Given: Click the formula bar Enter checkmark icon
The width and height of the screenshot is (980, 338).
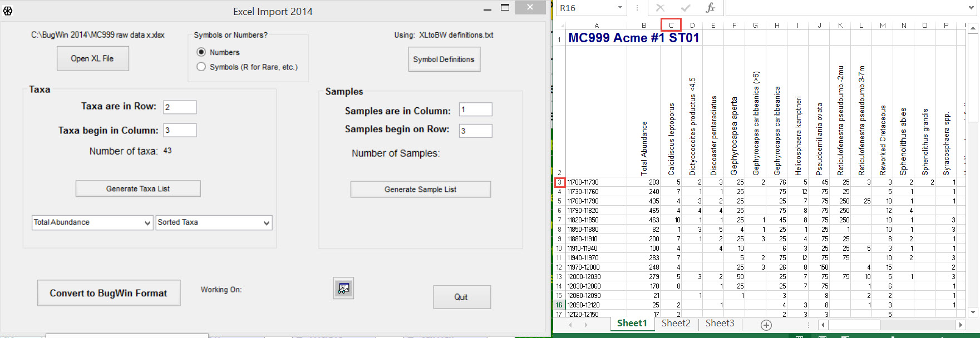Looking at the screenshot, I should click(x=686, y=8).
